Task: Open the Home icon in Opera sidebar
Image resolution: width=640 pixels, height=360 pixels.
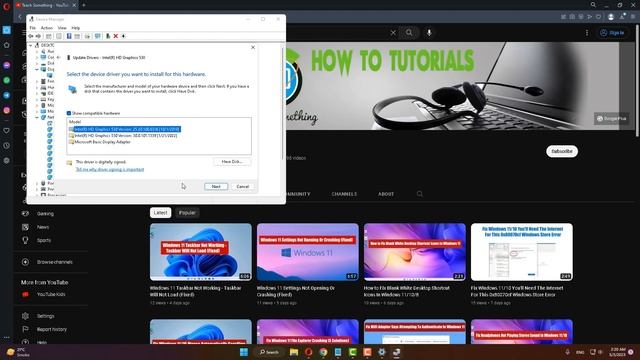Action: coord(7,45)
